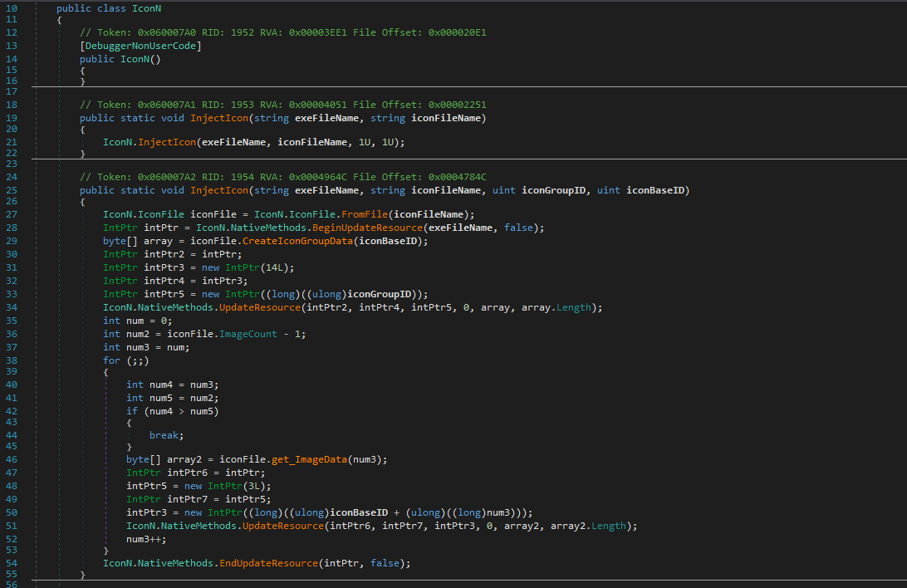
Task: Click the IconN class name declaration
Action: 146,7
